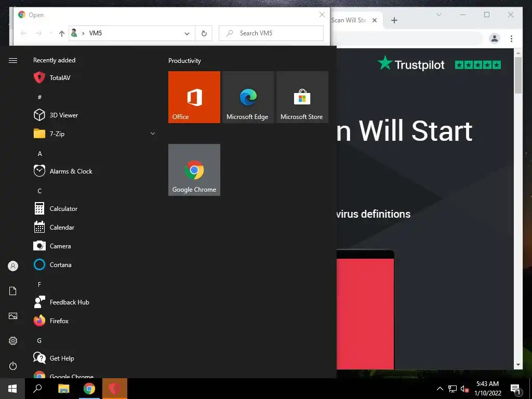This screenshot has width=532, height=399.
Task: Jump to the G letter group
Action: click(x=39, y=341)
